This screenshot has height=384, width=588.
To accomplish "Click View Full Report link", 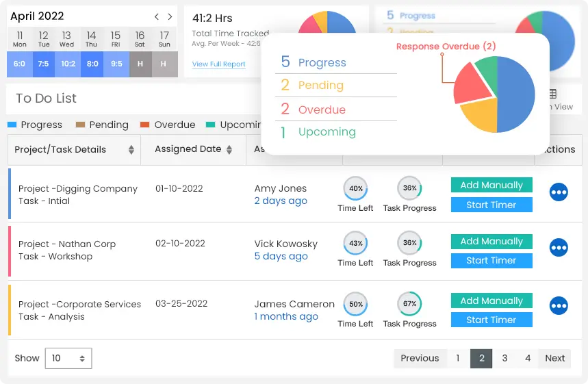I will click(x=218, y=64).
